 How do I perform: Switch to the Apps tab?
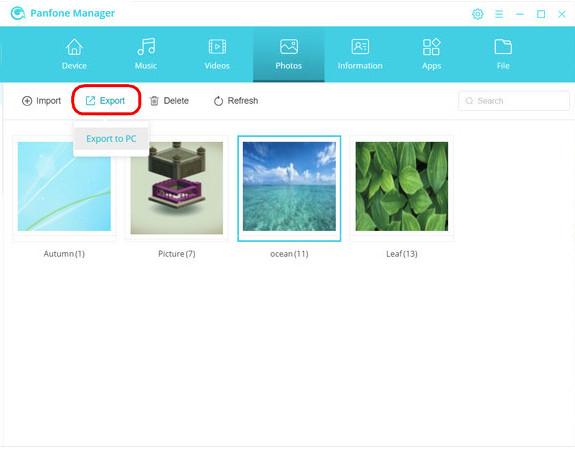point(431,54)
